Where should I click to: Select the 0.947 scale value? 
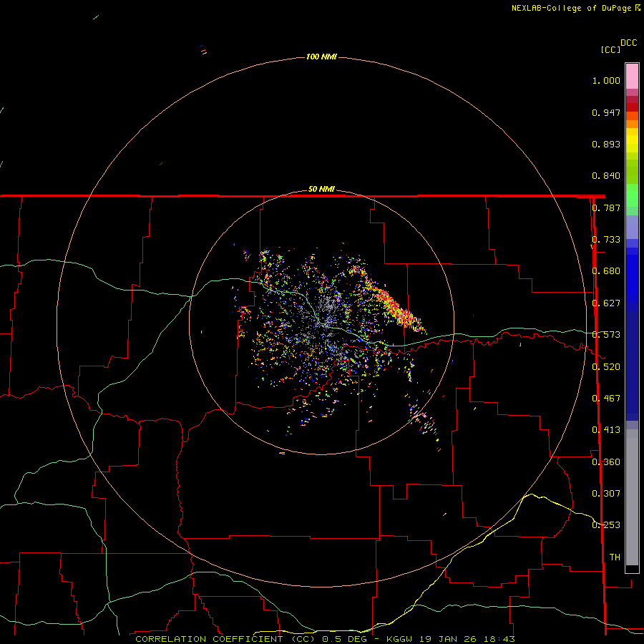point(606,112)
